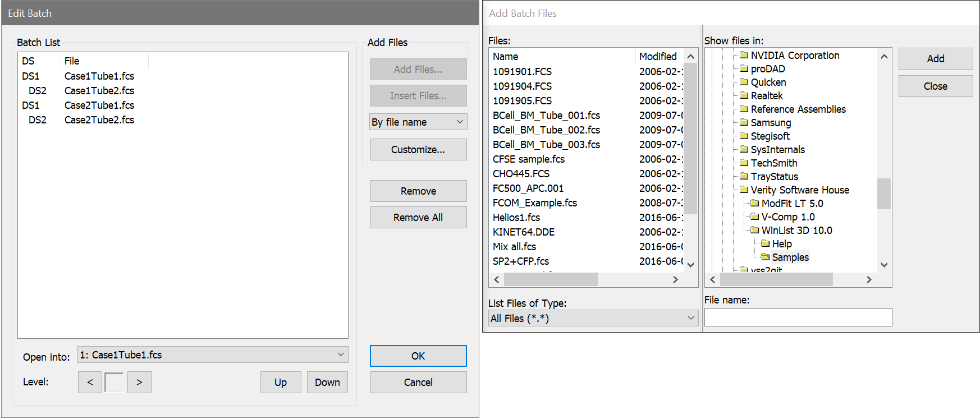This screenshot has width=980, height=419.
Task: Open the By file name dropdown
Action: 418,122
